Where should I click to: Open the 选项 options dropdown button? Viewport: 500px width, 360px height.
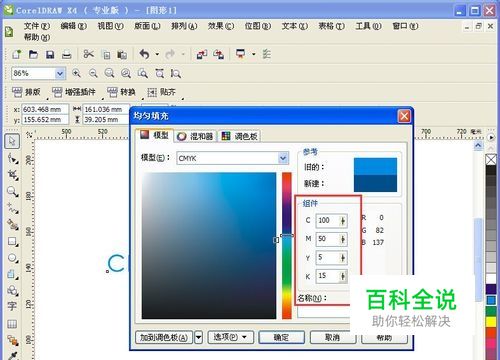point(230,337)
